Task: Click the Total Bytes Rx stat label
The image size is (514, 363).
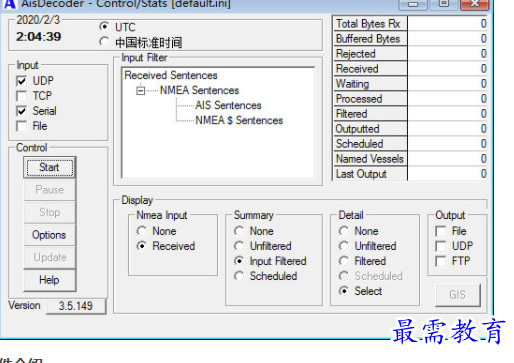Action: point(370,24)
